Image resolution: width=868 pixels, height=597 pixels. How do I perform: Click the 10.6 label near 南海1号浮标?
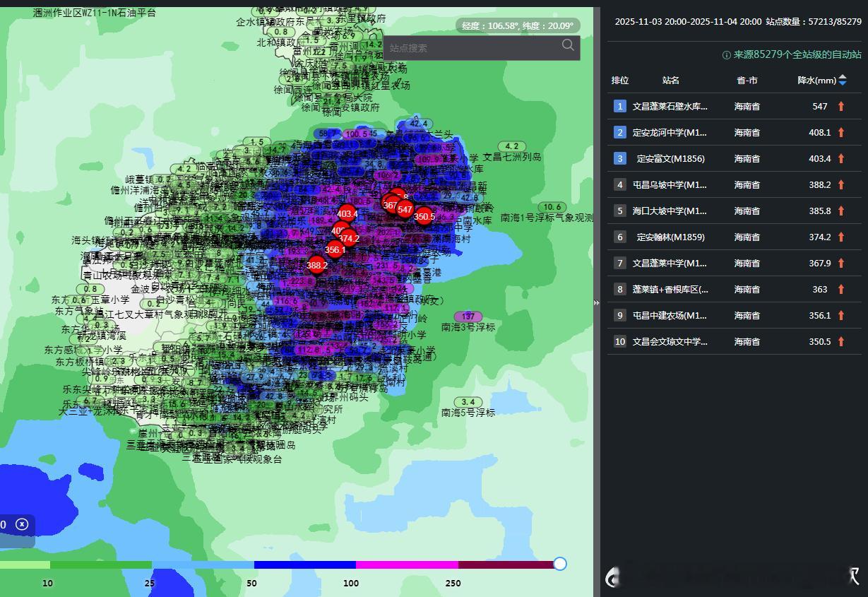click(x=553, y=207)
